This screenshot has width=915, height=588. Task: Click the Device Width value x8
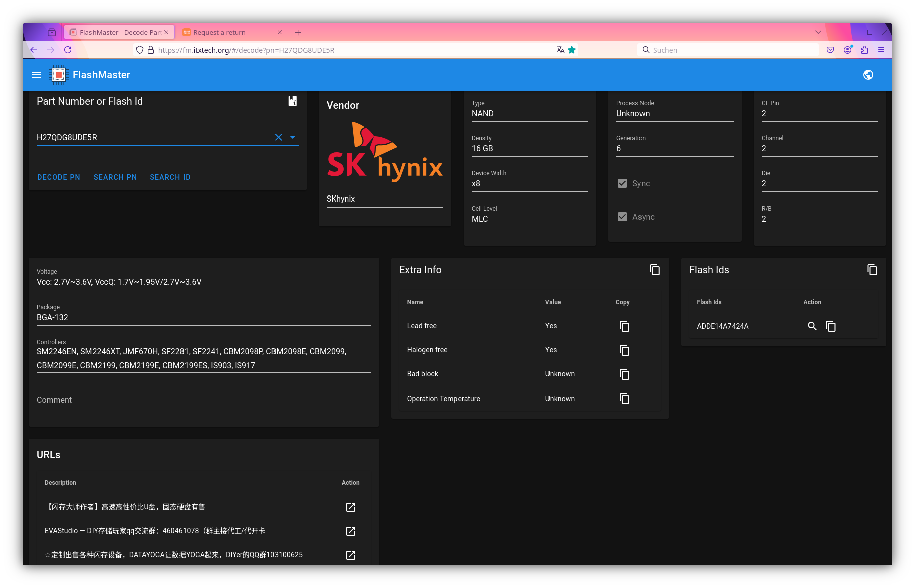click(x=476, y=184)
